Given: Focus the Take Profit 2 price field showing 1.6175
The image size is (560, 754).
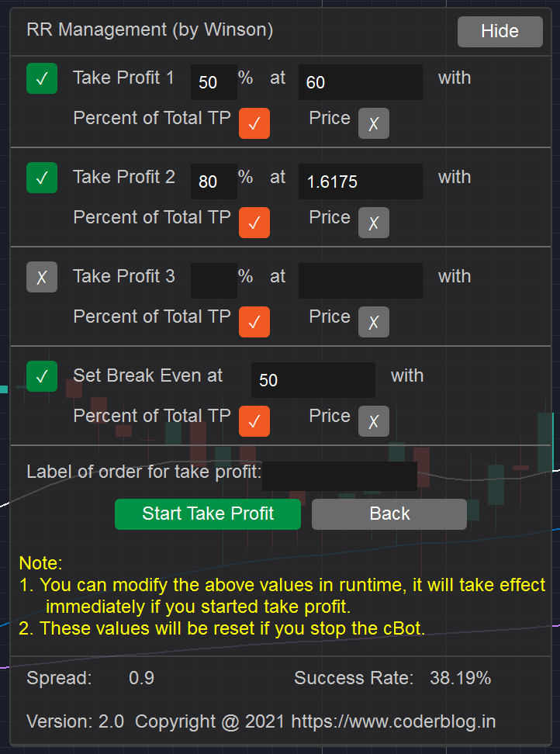Looking at the screenshot, I should [x=361, y=182].
